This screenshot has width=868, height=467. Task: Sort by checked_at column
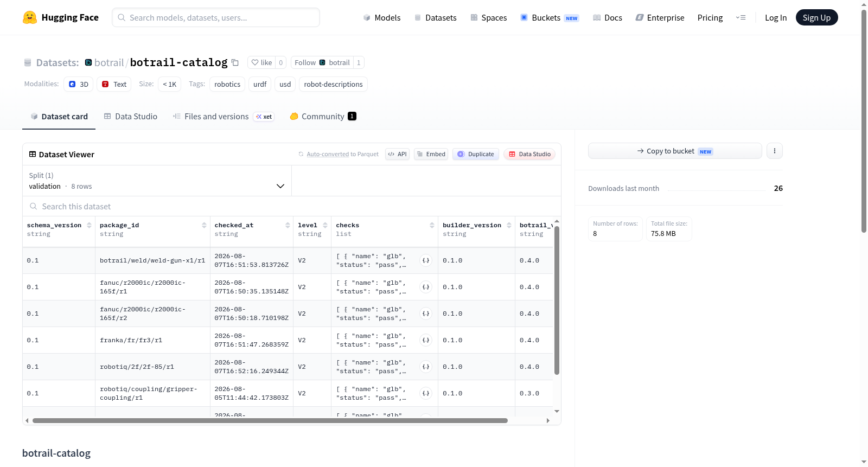[x=288, y=225]
